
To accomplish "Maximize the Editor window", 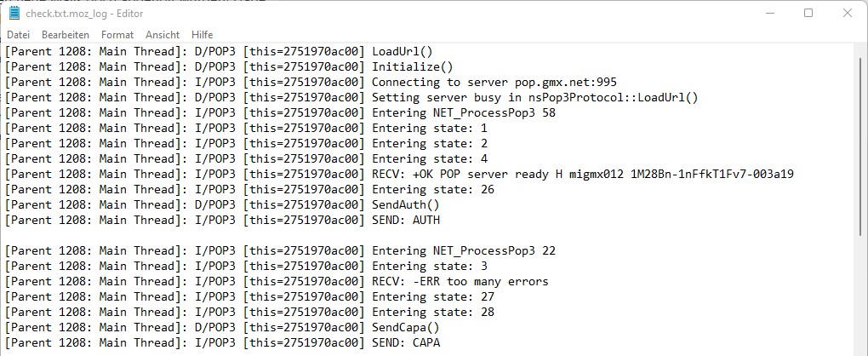I will pos(808,14).
